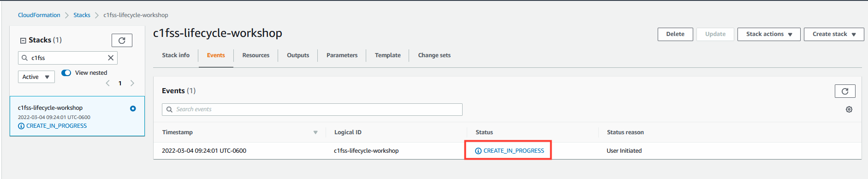This screenshot has width=868, height=179.
Task: Open the Outputs tab
Action: pos(298,55)
